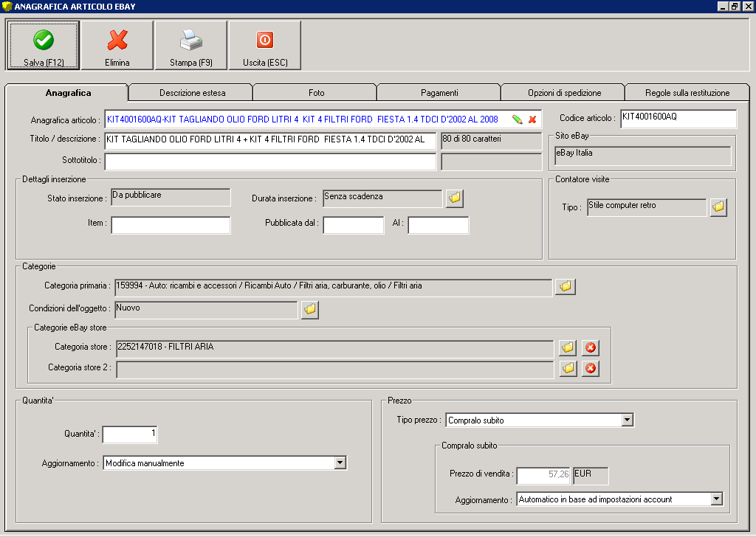This screenshot has width=756, height=537.
Task: Browse Categoria store with the folder icon
Action: tap(568, 347)
